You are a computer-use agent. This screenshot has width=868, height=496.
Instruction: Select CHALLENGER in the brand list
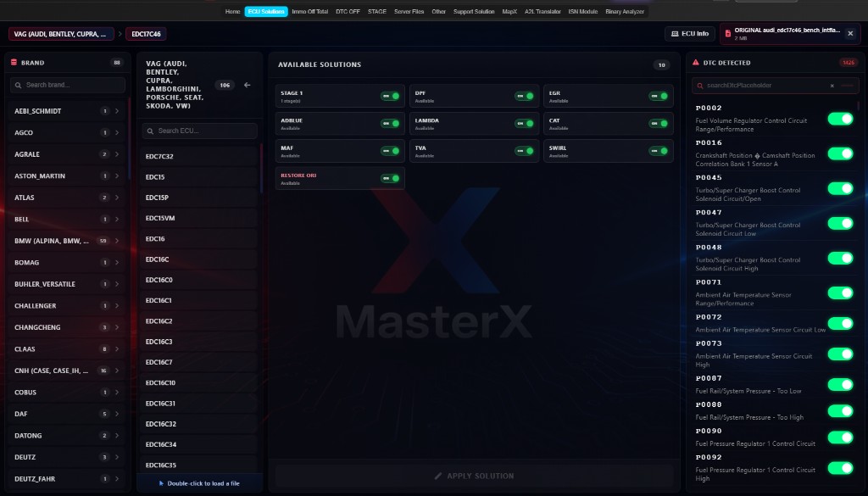(68, 305)
